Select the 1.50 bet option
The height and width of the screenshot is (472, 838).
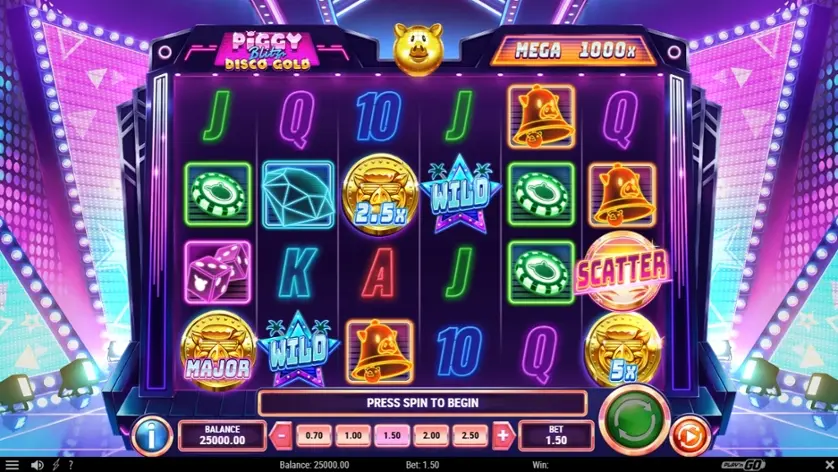(392, 436)
